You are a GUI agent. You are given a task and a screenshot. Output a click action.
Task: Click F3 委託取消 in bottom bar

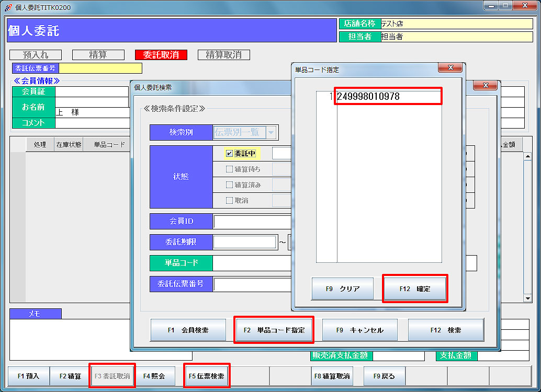click(112, 376)
